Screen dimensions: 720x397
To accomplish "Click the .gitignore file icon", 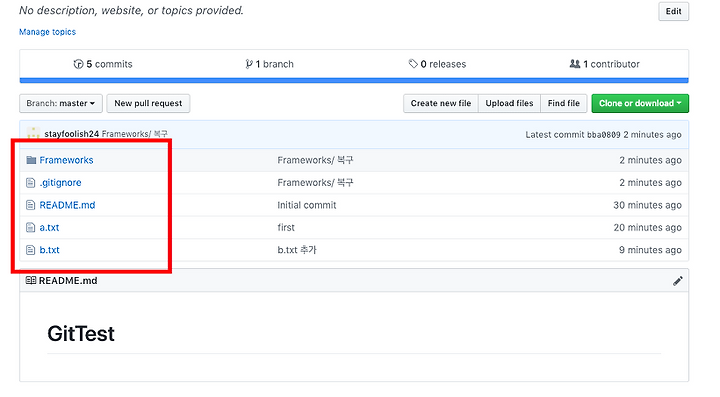I will pos(30,183).
